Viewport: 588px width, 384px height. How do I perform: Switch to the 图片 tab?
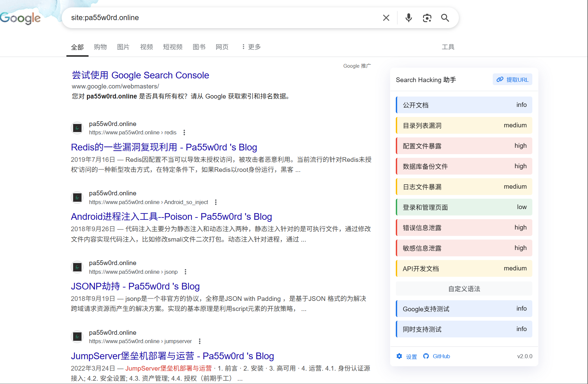[x=123, y=47]
